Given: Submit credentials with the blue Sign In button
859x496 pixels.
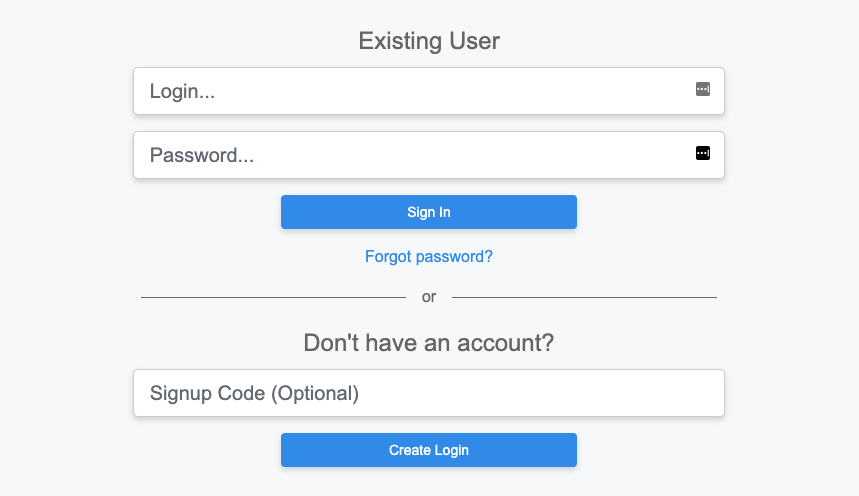Looking at the screenshot, I should 429,212.
